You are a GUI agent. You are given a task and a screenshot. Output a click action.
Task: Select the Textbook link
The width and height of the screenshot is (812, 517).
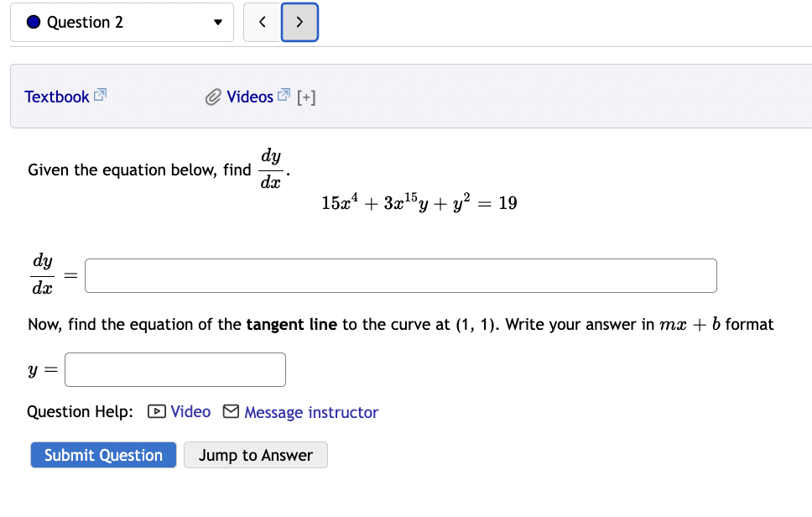tap(57, 96)
